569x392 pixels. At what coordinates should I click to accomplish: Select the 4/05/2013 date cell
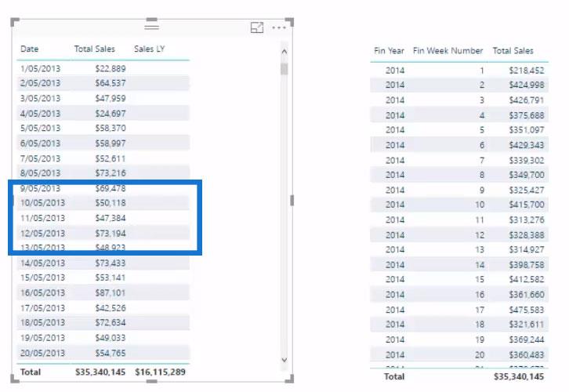40,114
